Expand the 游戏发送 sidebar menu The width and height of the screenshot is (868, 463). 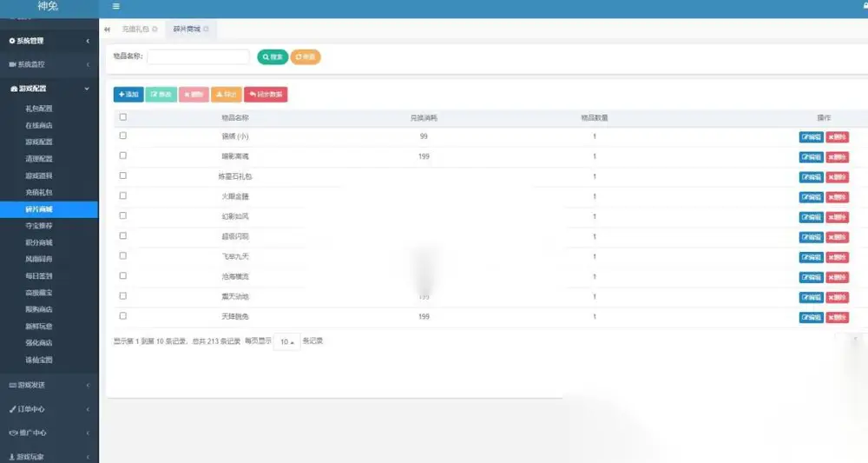pyautogui.click(x=49, y=385)
